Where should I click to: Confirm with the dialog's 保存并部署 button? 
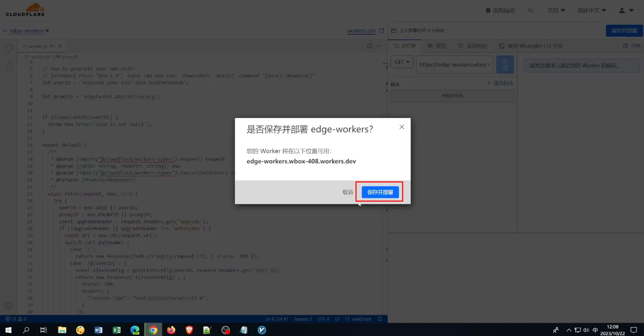click(x=380, y=192)
